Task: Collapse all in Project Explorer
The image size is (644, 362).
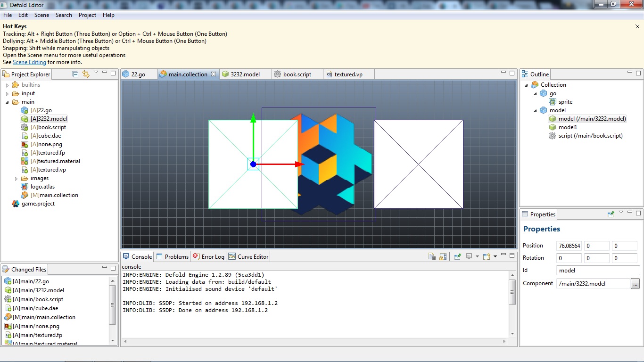Action: point(75,74)
